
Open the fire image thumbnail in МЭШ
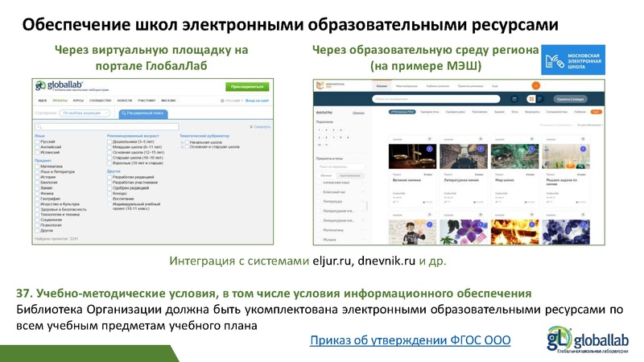pyautogui.click(x=514, y=232)
